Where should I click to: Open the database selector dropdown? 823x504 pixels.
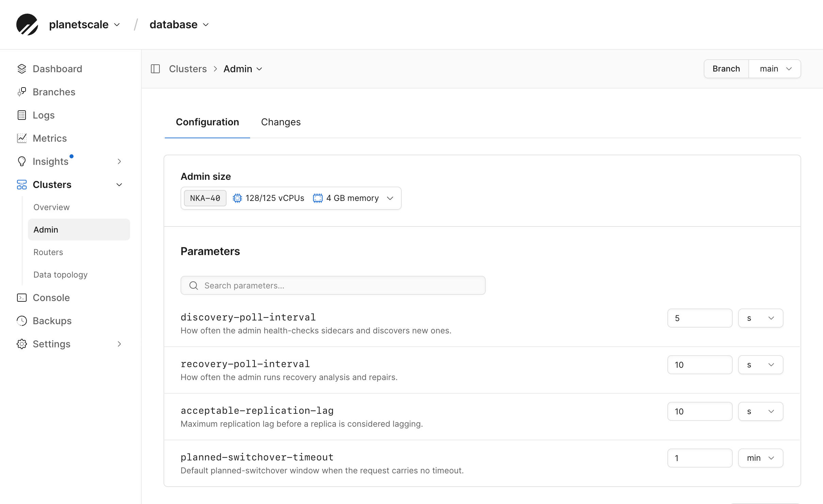(179, 25)
